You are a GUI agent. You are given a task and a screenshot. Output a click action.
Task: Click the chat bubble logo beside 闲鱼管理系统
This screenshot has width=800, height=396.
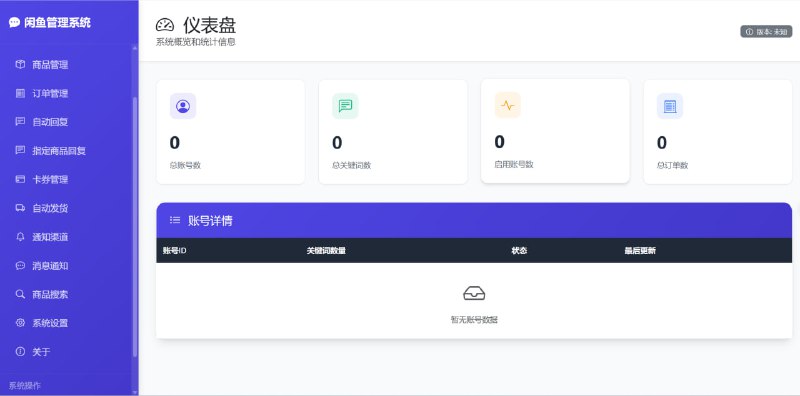(14, 22)
